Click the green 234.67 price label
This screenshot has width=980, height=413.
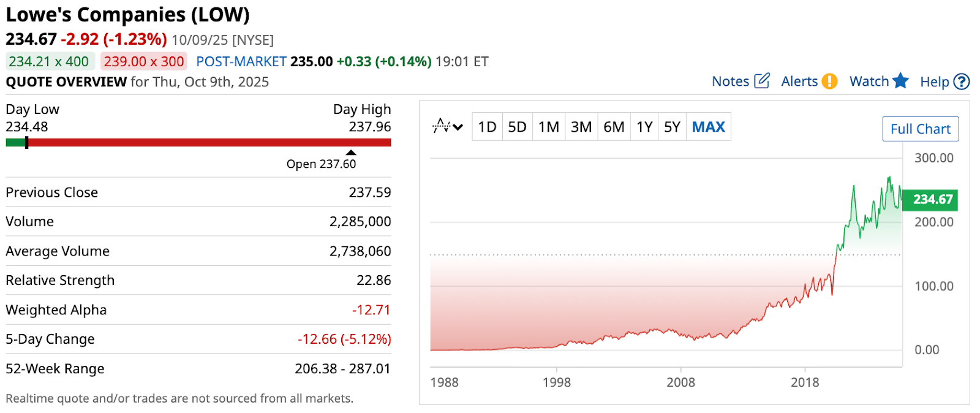[931, 200]
